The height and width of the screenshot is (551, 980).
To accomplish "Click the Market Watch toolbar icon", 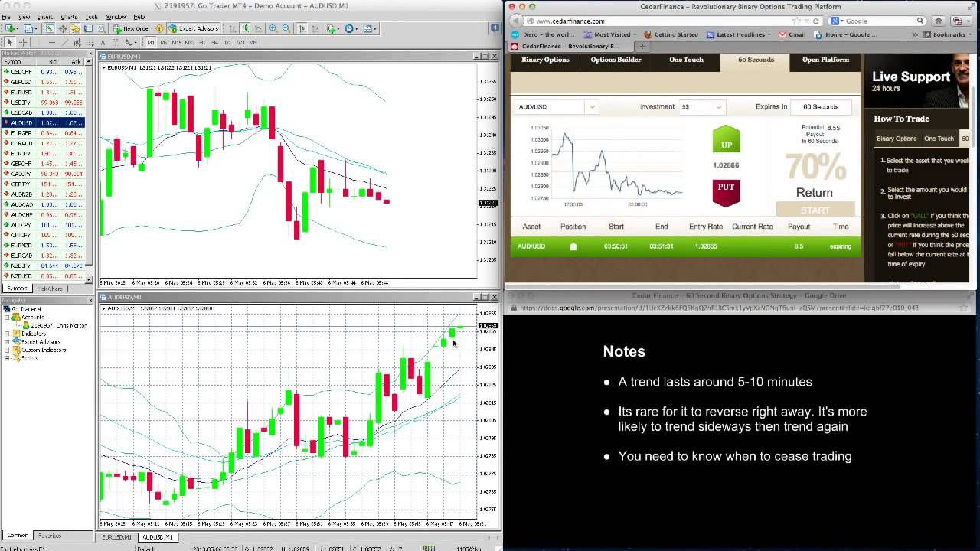I will click(x=49, y=28).
